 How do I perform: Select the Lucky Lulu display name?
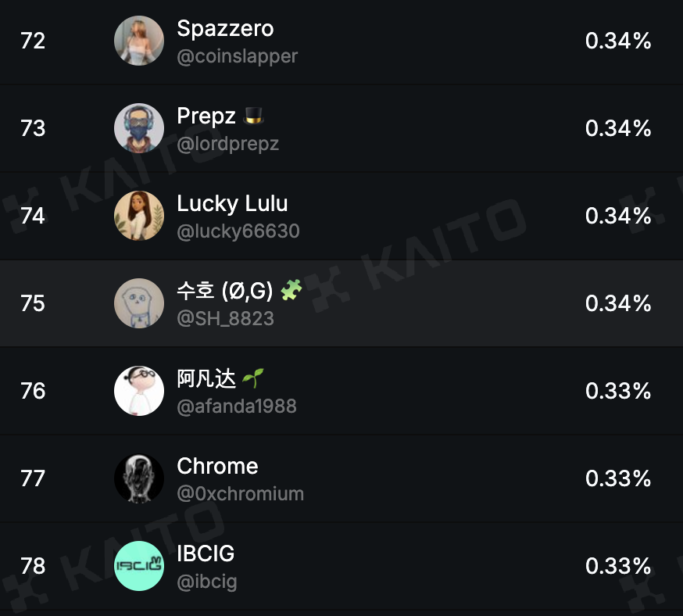[x=233, y=203]
